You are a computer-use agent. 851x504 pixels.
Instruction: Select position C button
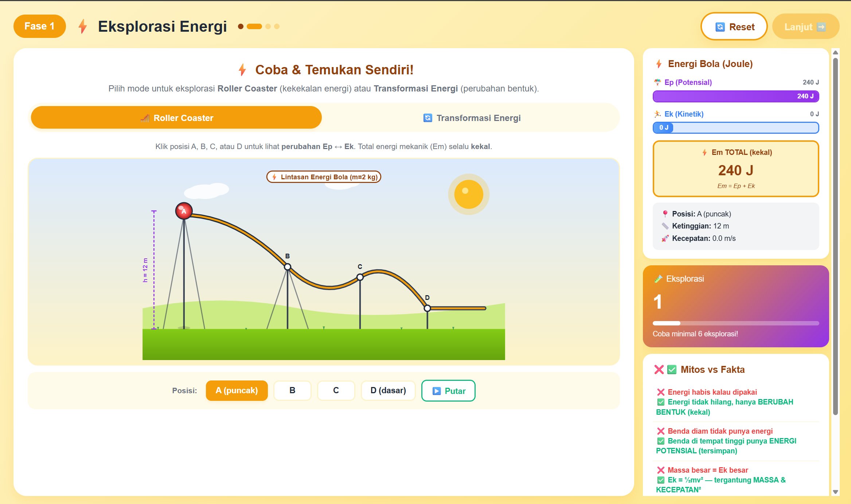[336, 390]
